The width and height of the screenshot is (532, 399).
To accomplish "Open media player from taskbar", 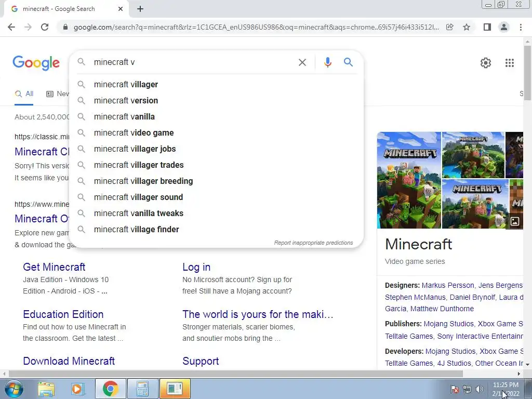I will point(77,389).
